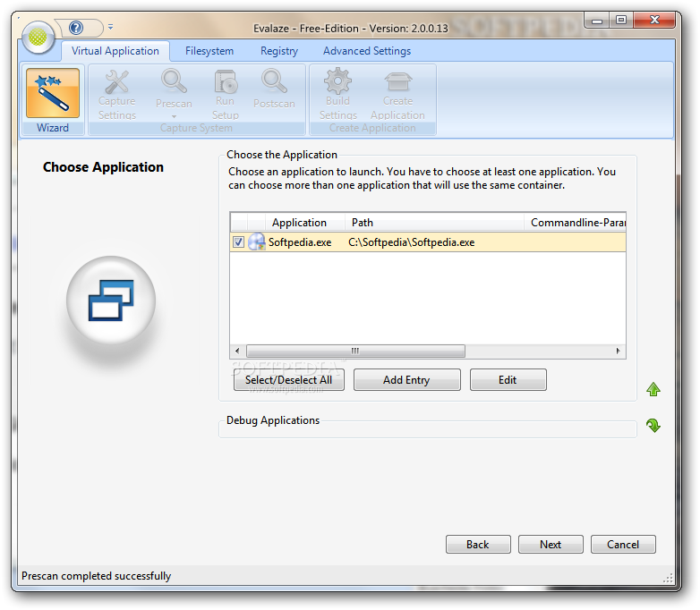Switch to Advanced Settings tab
The height and width of the screenshot is (610, 700).
[367, 51]
